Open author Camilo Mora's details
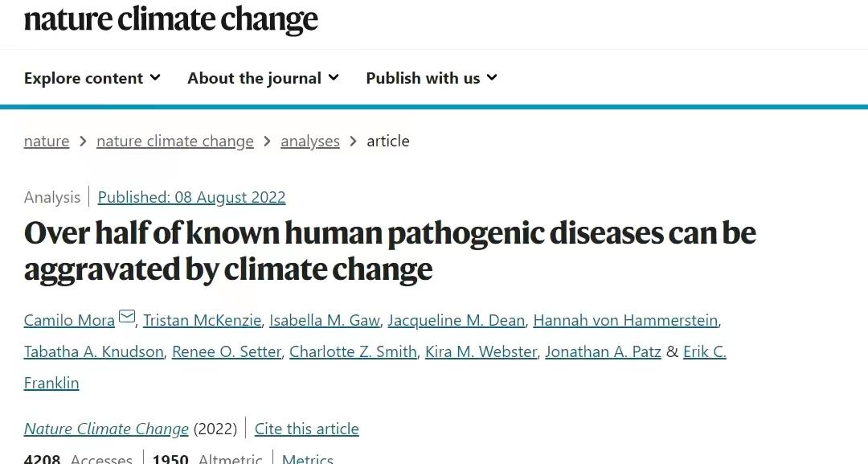This screenshot has height=464, width=868. coord(69,320)
